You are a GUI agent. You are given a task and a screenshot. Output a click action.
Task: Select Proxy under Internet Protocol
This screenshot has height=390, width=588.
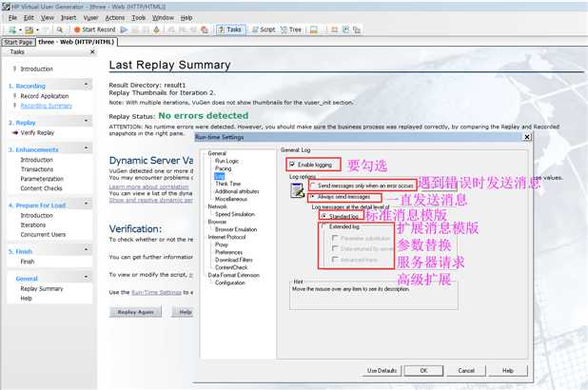pos(222,244)
